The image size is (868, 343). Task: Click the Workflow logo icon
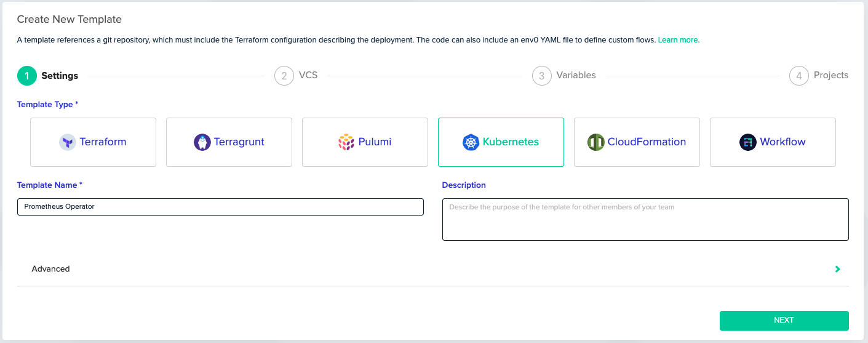click(748, 142)
